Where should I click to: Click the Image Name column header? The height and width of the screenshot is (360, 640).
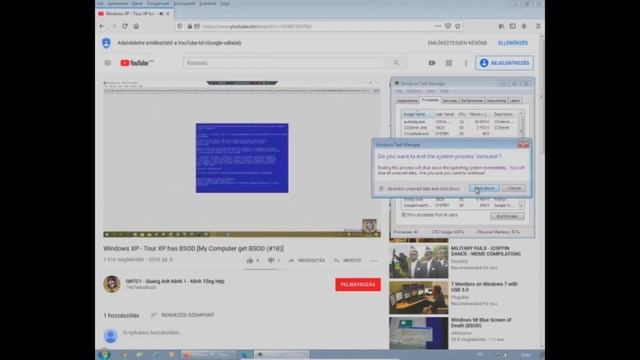click(416, 114)
